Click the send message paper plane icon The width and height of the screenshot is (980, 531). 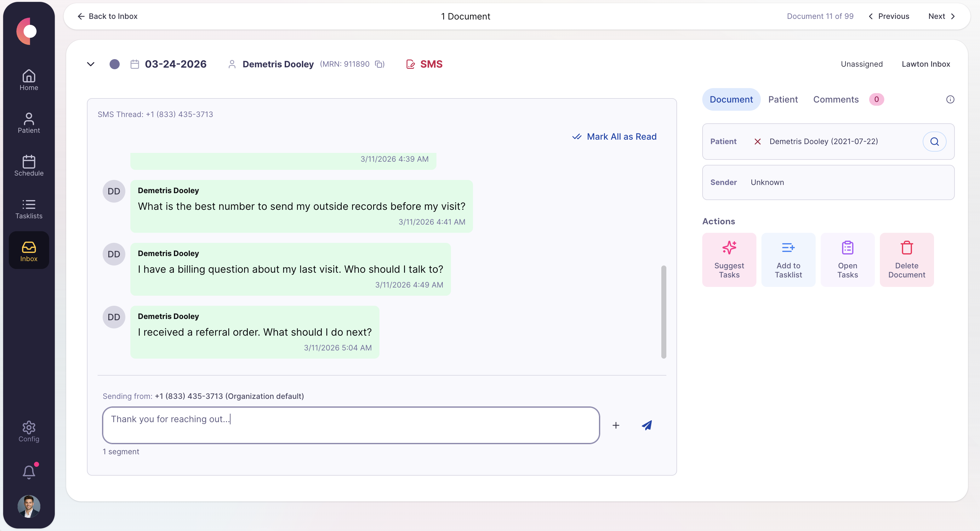647,425
